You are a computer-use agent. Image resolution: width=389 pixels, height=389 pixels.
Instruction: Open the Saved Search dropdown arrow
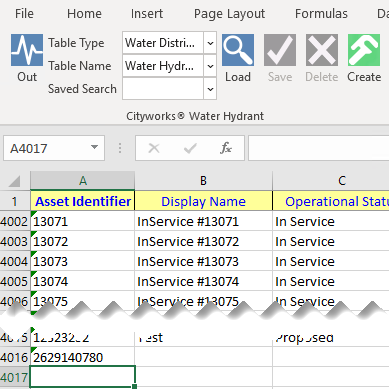[210, 89]
